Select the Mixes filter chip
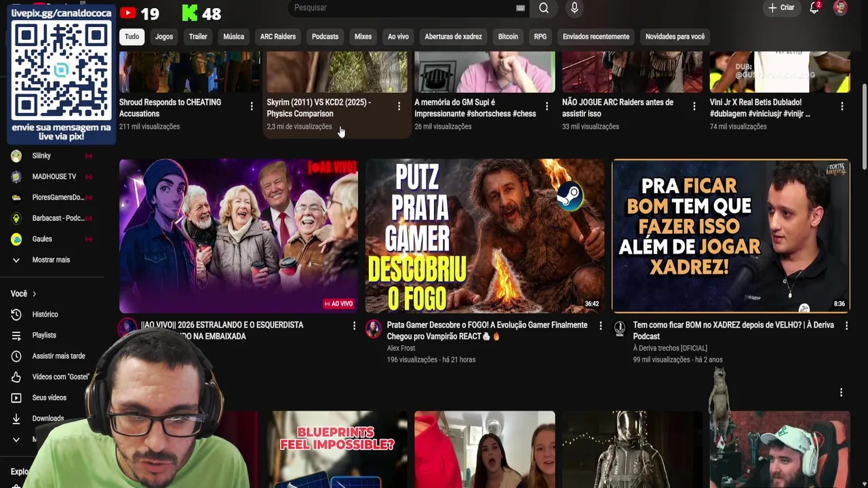 tap(363, 37)
